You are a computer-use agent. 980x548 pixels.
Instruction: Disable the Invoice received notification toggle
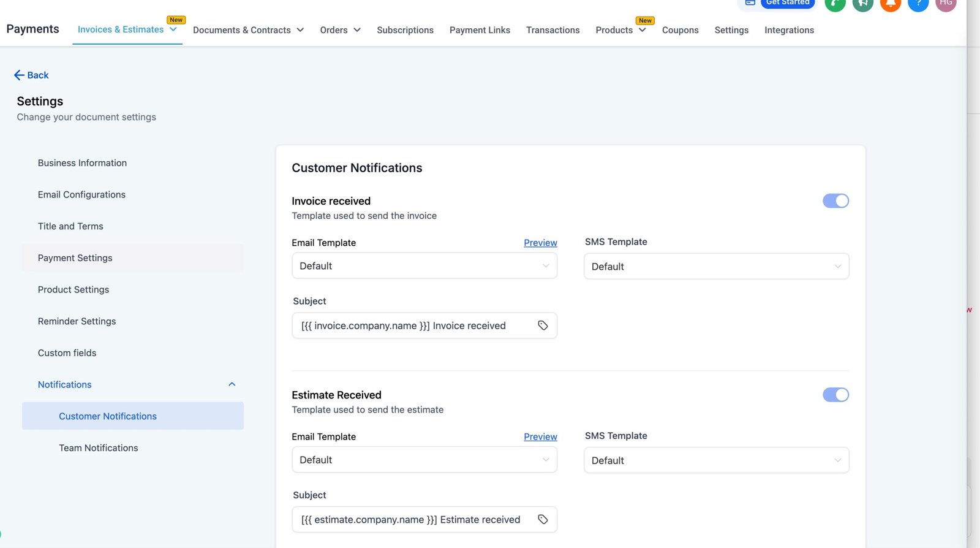(835, 201)
